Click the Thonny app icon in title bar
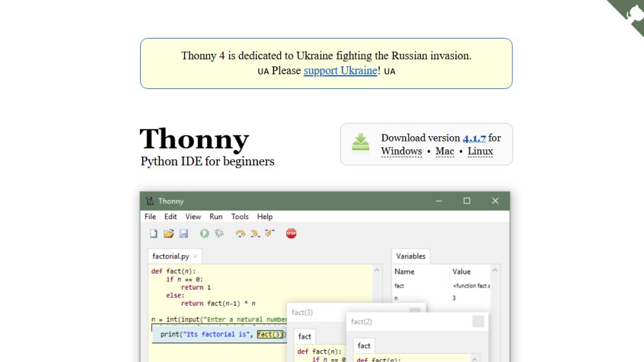The image size is (644, 362). pos(150,201)
